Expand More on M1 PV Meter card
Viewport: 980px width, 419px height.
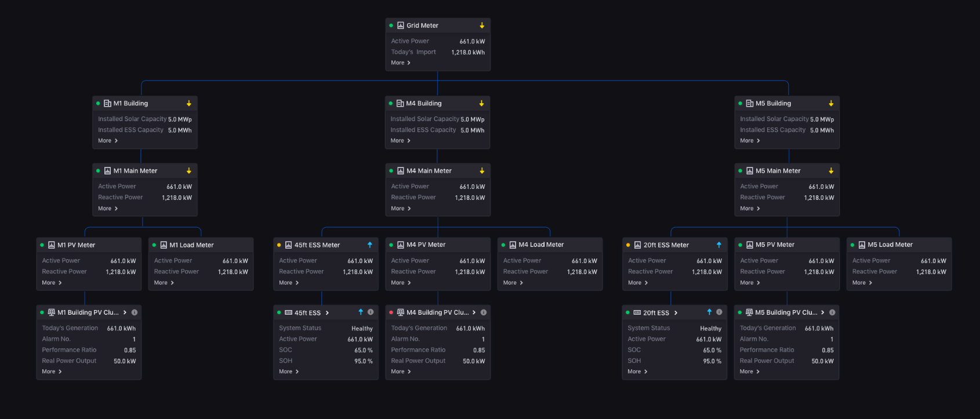click(52, 283)
